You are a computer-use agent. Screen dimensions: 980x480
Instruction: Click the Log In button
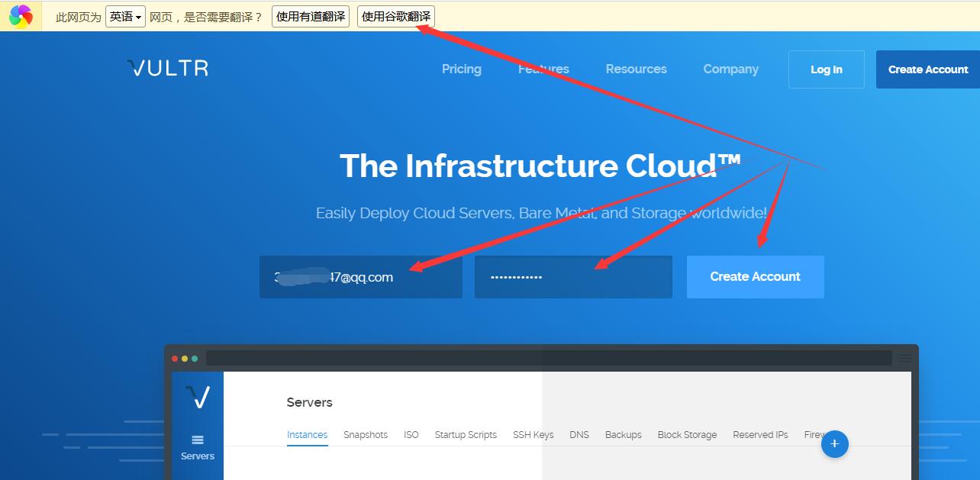[x=826, y=69]
